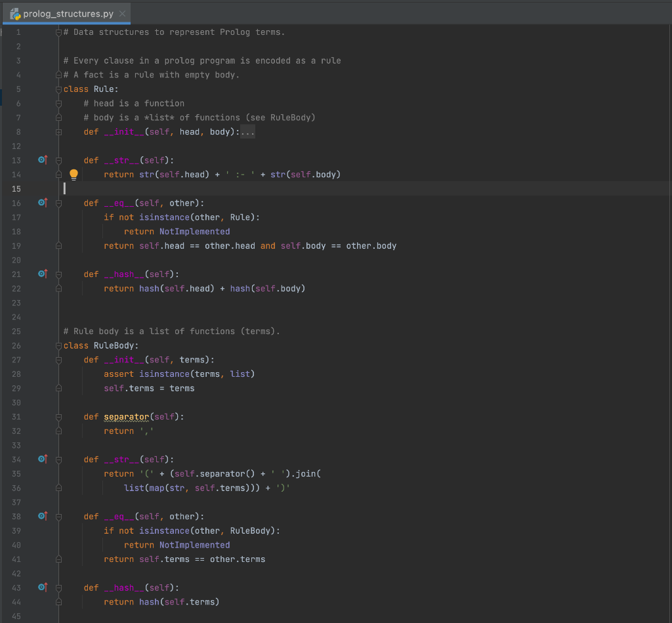
Task: Click 'NotImplemented' on line 18
Action: pyautogui.click(x=194, y=232)
